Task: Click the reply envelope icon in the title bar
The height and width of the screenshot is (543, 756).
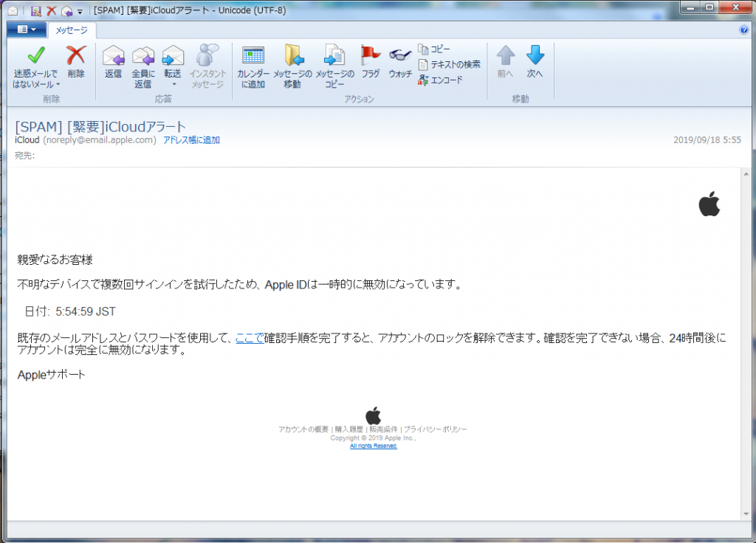Action: (66, 10)
